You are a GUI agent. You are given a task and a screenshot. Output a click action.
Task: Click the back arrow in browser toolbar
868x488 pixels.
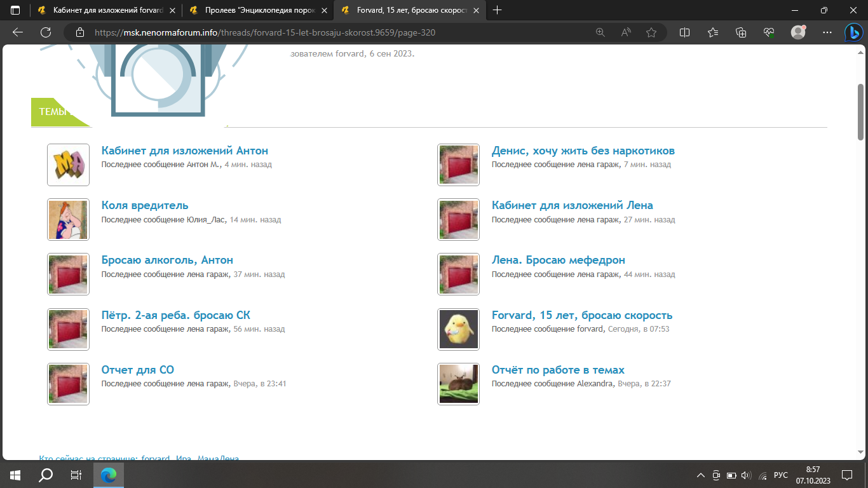point(18,32)
